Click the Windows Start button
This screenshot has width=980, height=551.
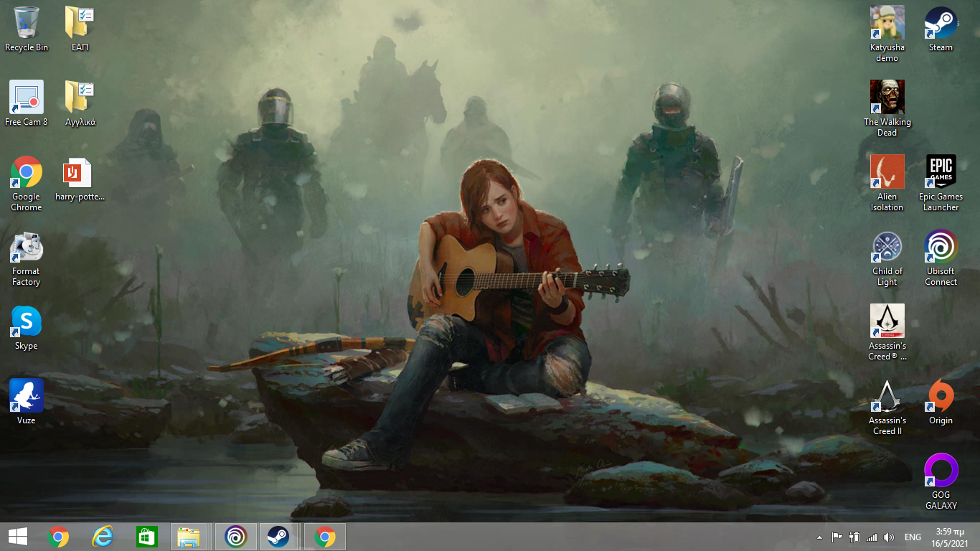[17, 537]
